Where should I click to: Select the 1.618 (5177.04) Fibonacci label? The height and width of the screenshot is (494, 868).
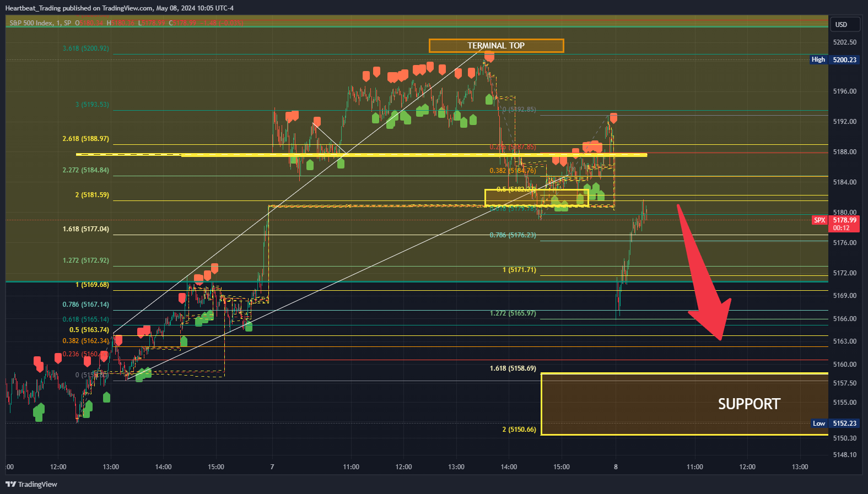86,229
